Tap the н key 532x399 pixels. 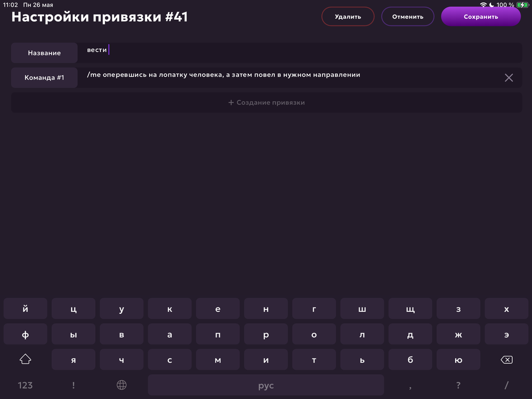[266, 309]
